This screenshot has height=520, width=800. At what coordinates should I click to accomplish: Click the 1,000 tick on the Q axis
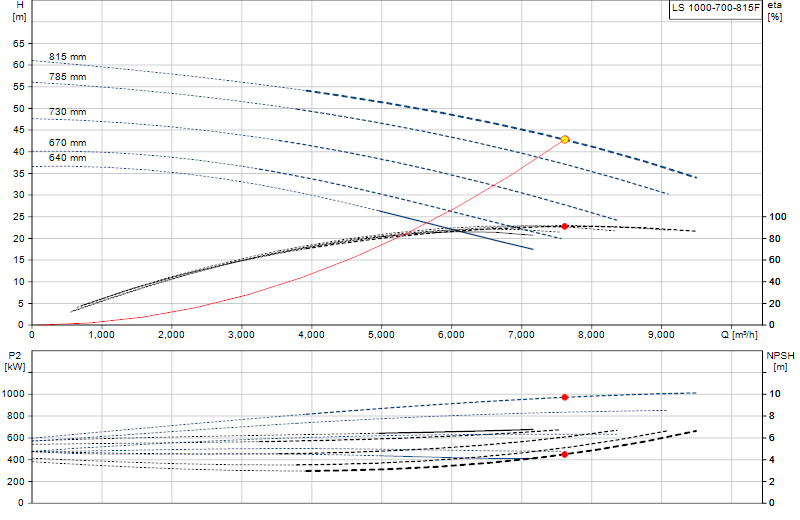(x=102, y=335)
